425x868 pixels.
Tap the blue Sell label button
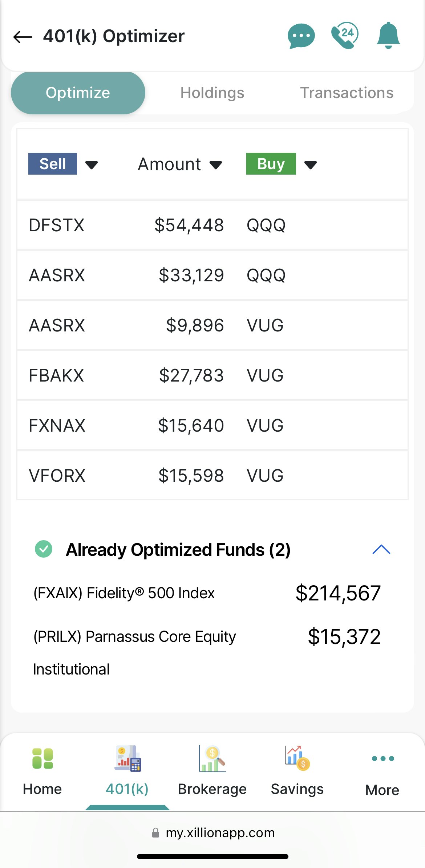53,164
